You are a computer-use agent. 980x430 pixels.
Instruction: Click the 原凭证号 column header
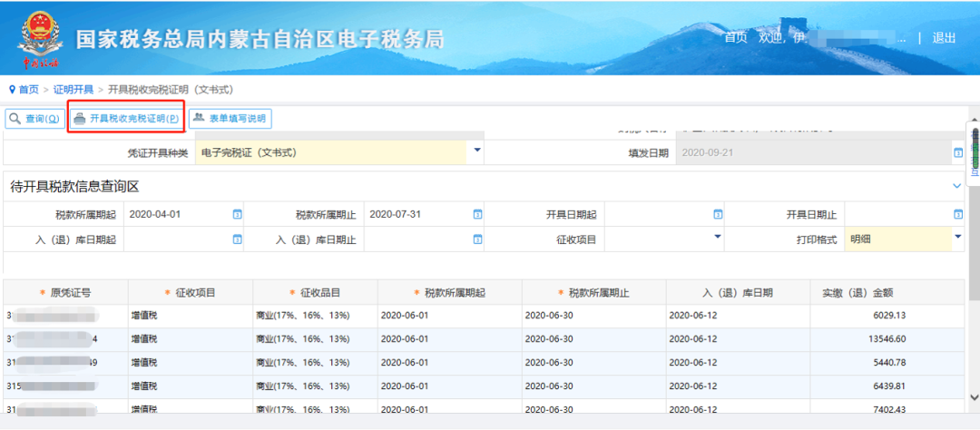tap(65, 292)
